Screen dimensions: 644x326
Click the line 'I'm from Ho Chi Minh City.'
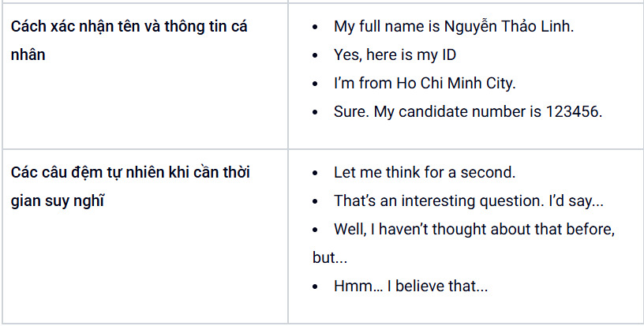425,84
